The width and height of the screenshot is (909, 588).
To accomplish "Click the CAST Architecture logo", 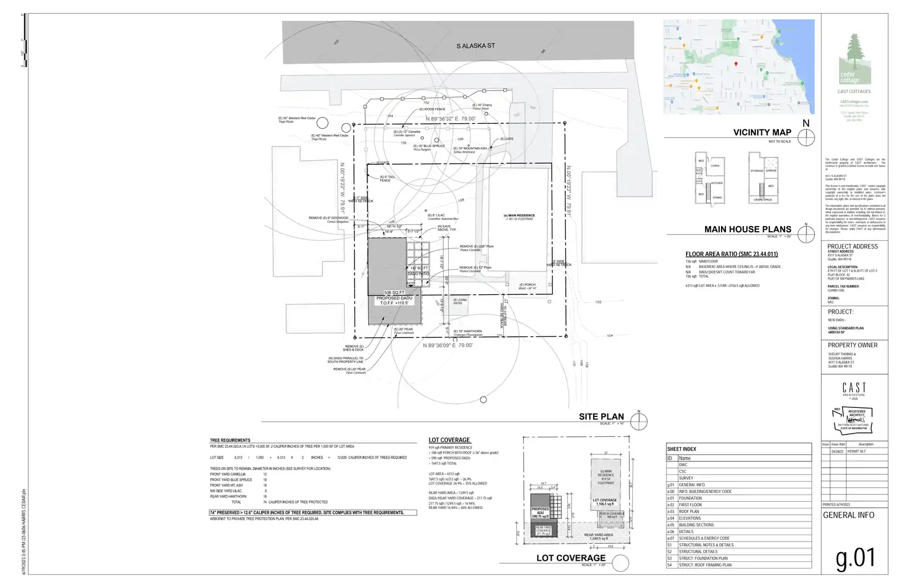I will (854, 390).
